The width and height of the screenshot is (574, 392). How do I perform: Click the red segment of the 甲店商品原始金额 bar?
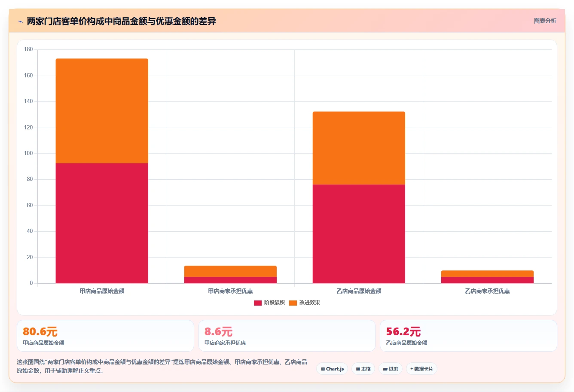click(102, 223)
